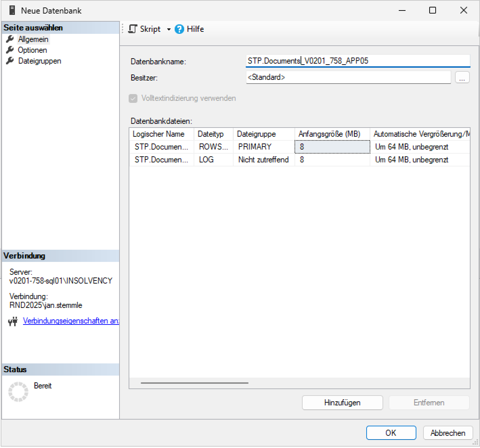Toggle the Volltextindizierung verwenden checkbox
The image size is (480, 448).
click(x=133, y=98)
